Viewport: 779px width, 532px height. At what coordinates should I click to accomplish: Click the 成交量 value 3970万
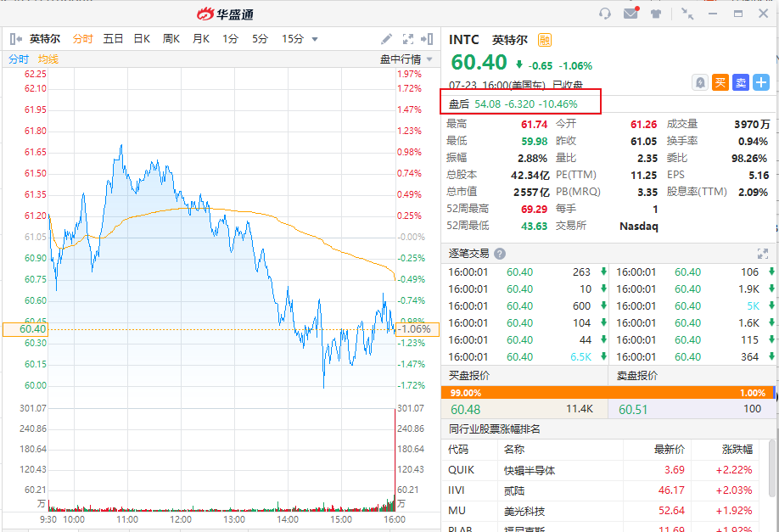click(752, 125)
